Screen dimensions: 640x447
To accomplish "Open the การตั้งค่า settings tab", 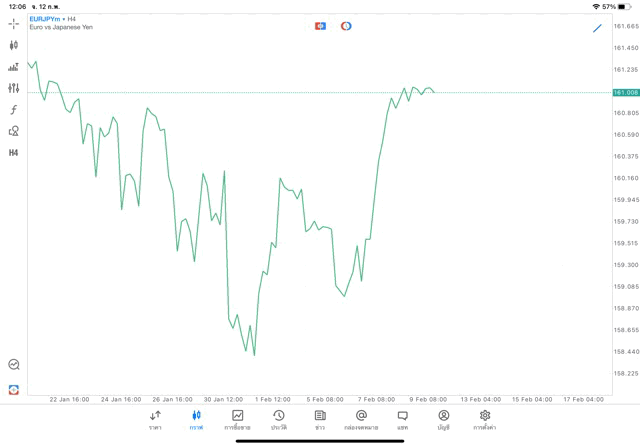I will (485, 420).
